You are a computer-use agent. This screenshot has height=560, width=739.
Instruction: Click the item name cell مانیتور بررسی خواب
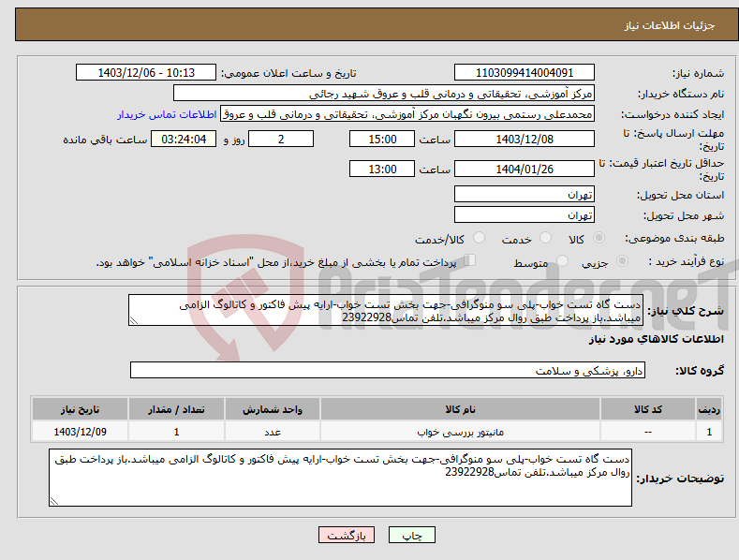point(461,432)
